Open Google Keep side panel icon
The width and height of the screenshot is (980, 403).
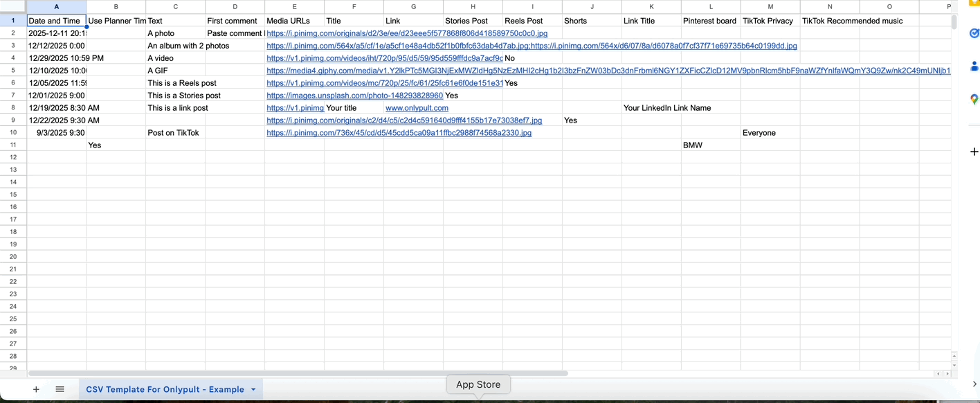point(974,3)
